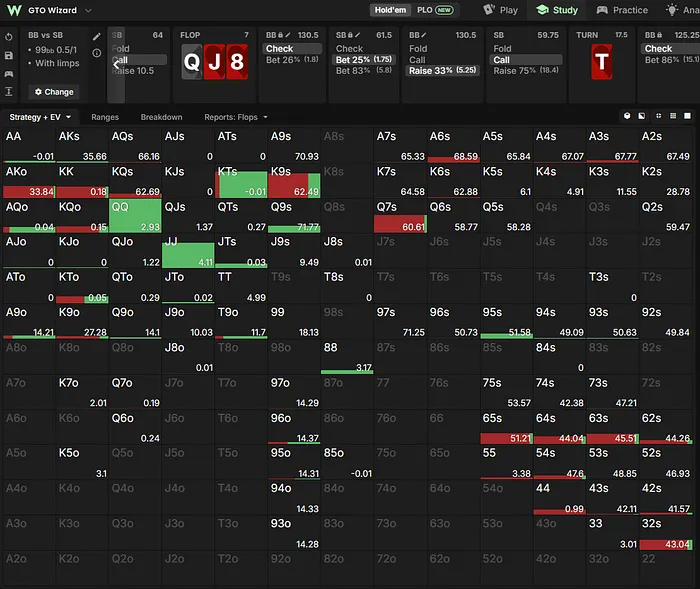The width and height of the screenshot is (700, 589).
Task: Select the Bet 83% (5.8) action
Action: (364, 70)
